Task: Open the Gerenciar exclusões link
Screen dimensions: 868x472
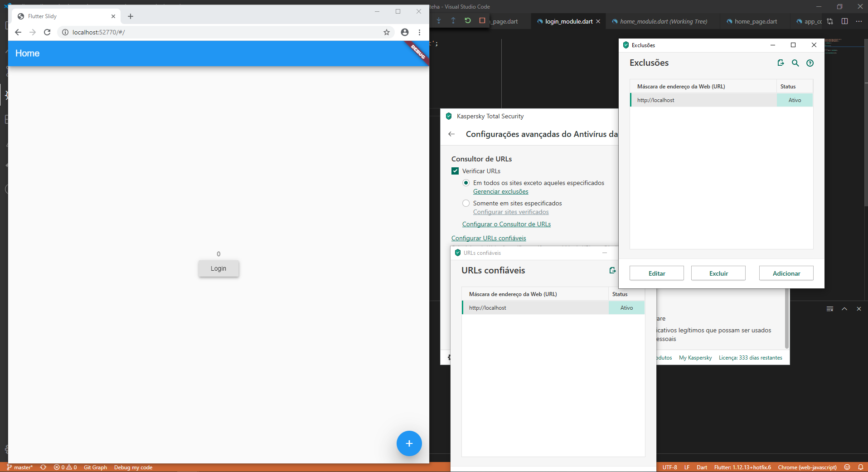Action: 500,191
